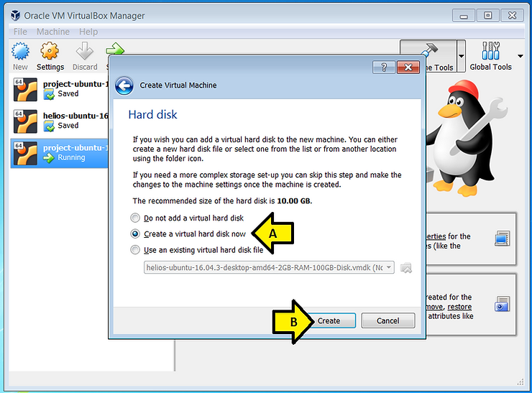Open the existing hard disk file dropdown
Viewport: 532px width, 393px height.
[x=269, y=267]
